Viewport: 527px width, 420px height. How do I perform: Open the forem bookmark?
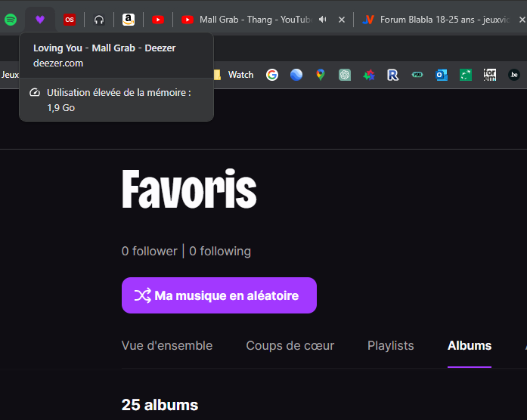click(x=490, y=75)
